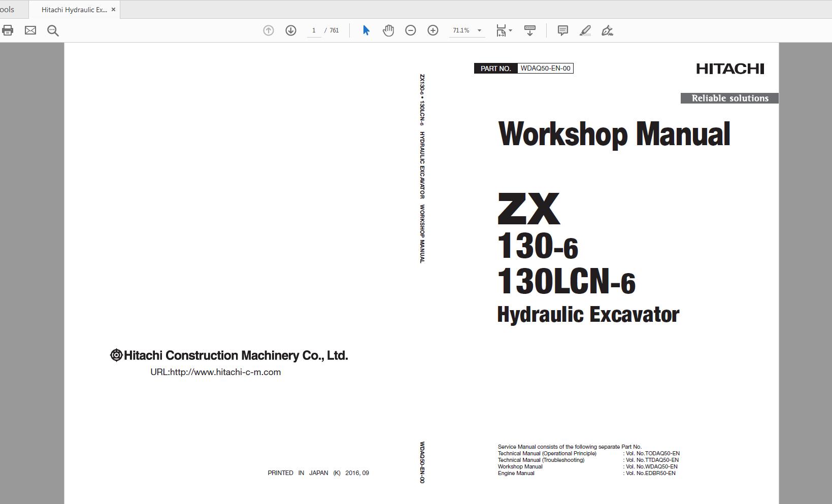Viewport: 832px width, 504px height.
Task: Activate the Hand pan tool
Action: pos(388,30)
